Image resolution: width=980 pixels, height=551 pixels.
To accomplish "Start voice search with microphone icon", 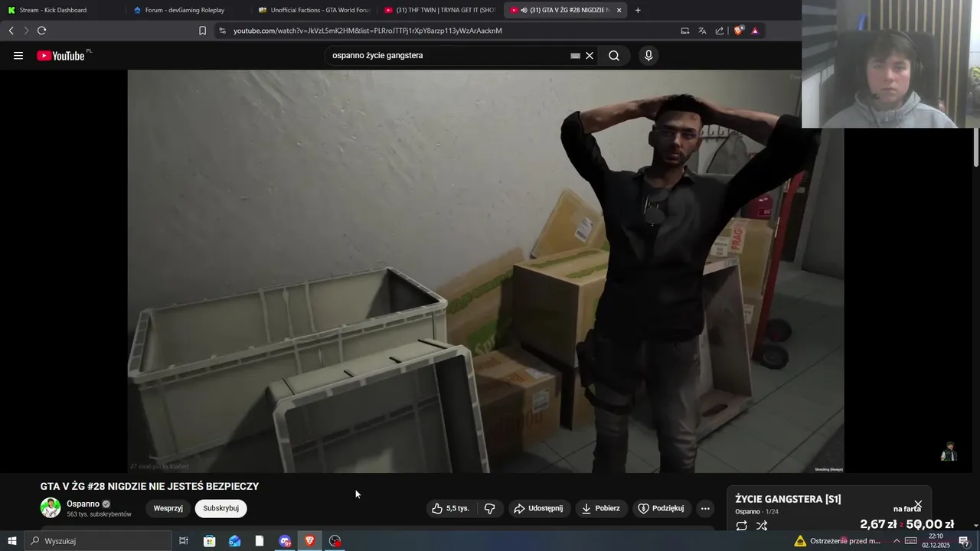I will tap(648, 56).
